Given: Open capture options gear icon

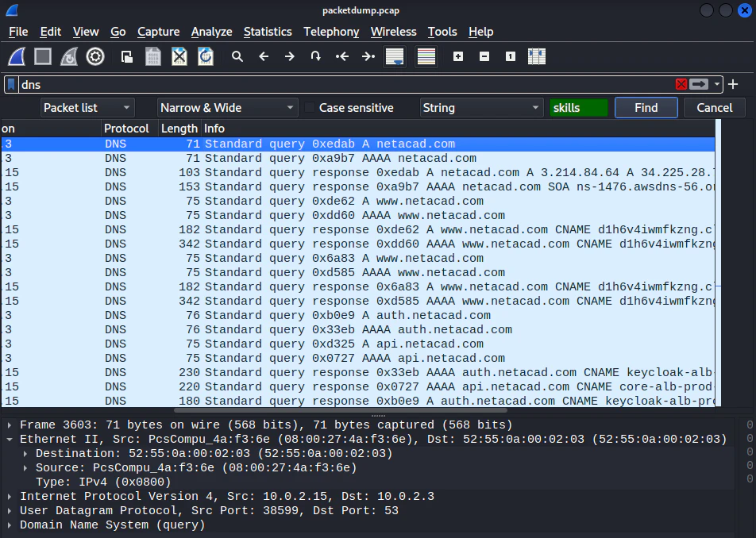Looking at the screenshot, I should click(x=95, y=57).
